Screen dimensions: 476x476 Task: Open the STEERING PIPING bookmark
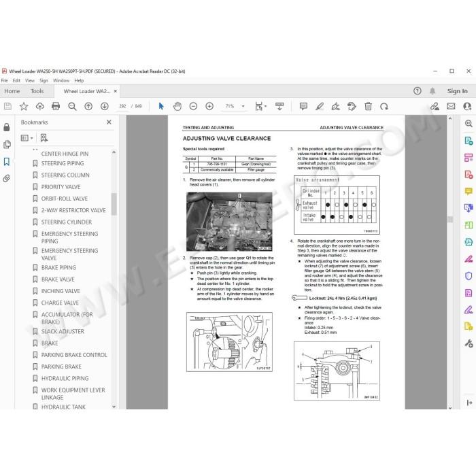63,163
